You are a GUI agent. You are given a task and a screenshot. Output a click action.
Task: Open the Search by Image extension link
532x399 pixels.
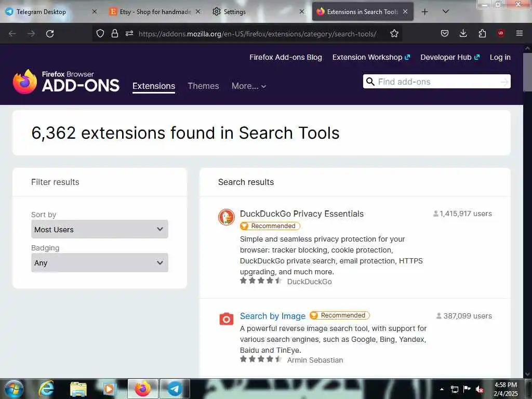coord(273,316)
